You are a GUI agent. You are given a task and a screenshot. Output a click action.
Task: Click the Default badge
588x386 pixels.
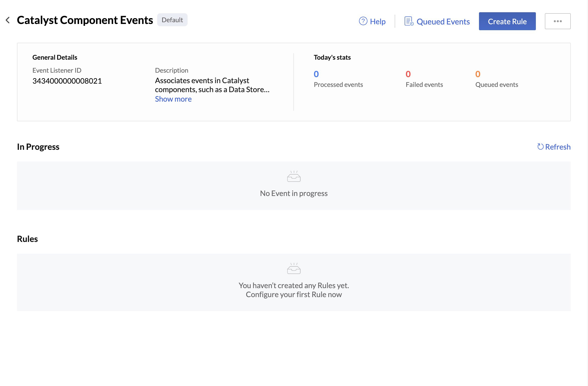172,20
